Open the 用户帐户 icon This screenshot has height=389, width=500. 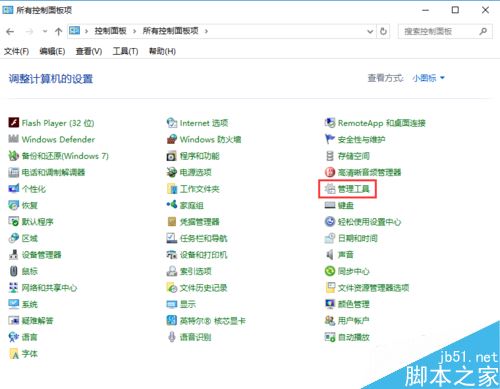coord(330,321)
